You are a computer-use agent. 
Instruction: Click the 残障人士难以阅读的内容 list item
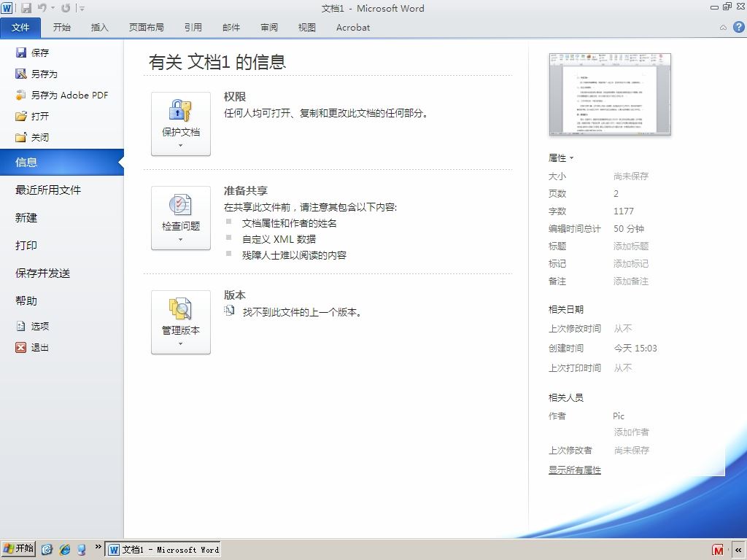294,256
